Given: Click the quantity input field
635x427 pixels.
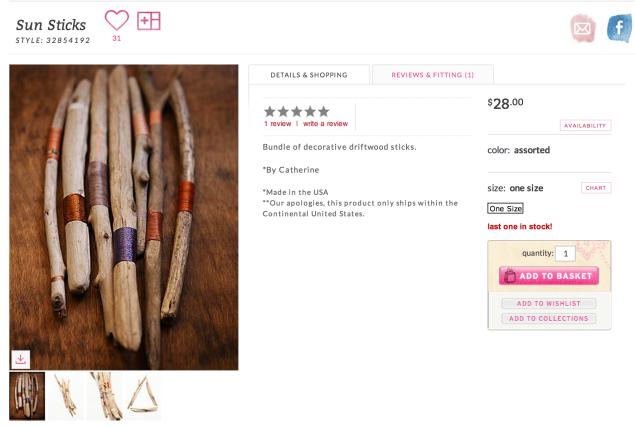Looking at the screenshot, I should click(564, 254).
